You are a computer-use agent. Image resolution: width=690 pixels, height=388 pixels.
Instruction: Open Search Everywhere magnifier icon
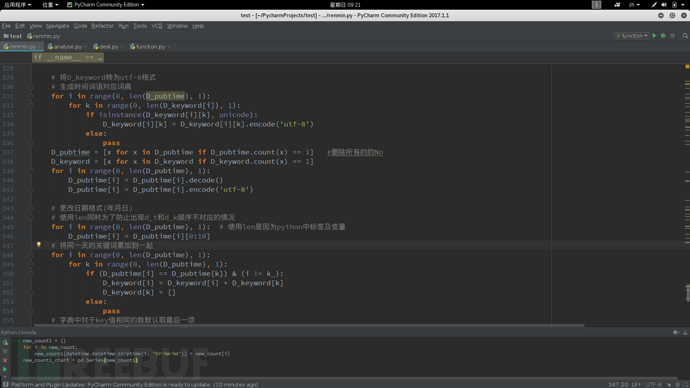(685, 36)
